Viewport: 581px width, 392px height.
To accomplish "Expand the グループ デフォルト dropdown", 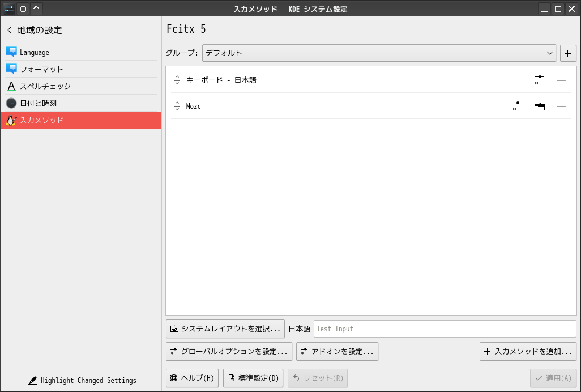I will click(x=379, y=53).
